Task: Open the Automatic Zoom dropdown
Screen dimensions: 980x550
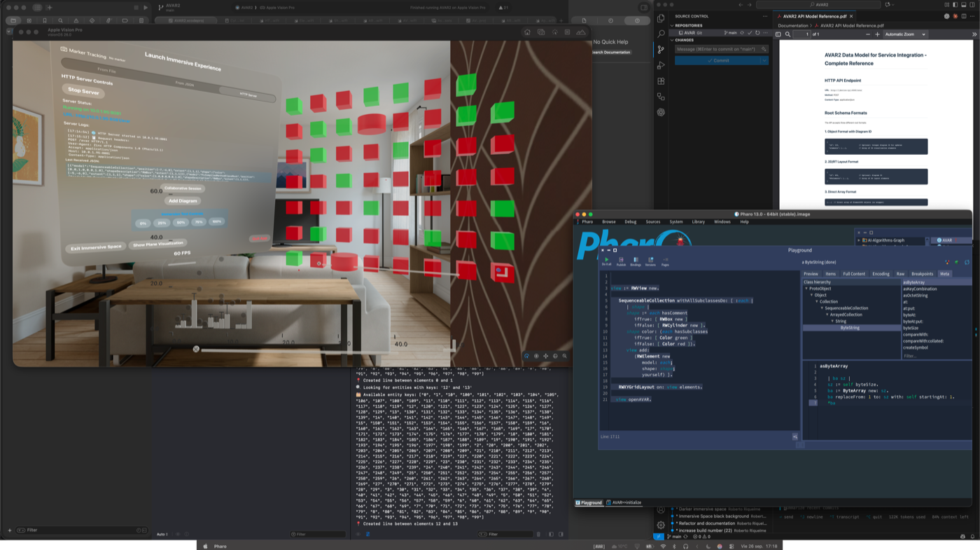Action: [x=905, y=34]
